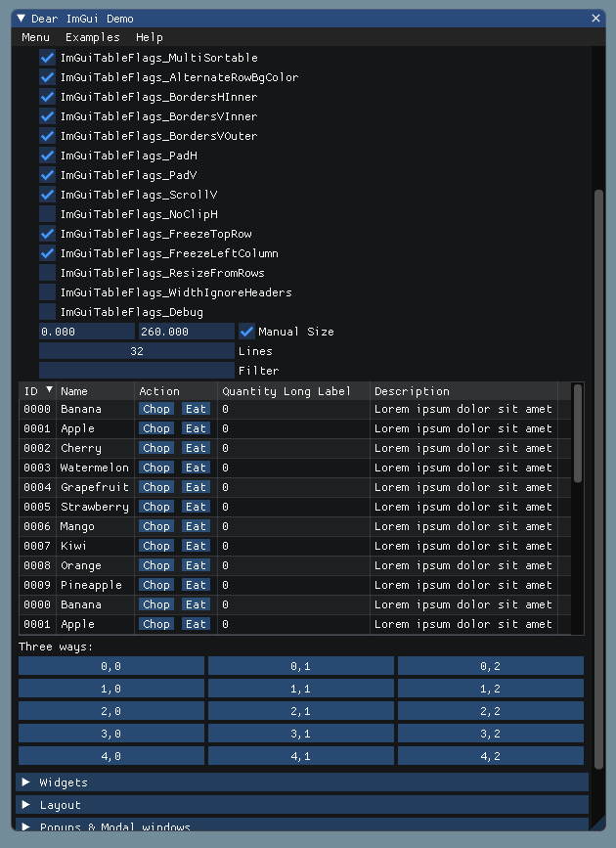Click the Three ways: label

pyautogui.click(x=56, y=647)
